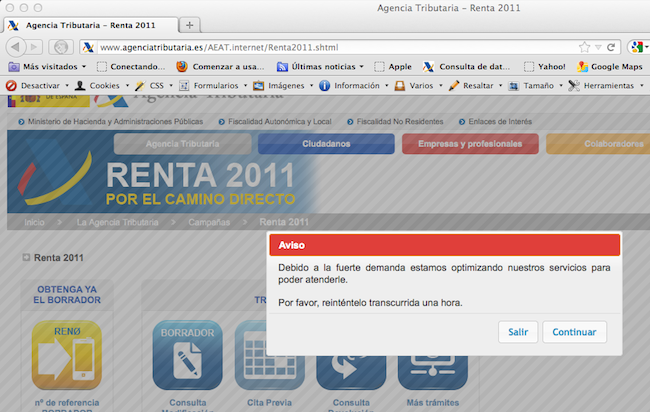Select the Agencia Tributaria – Renta 2011 tab
This screenshot has width=650, height=412.
pyautogui.click(x=91, y=25)
